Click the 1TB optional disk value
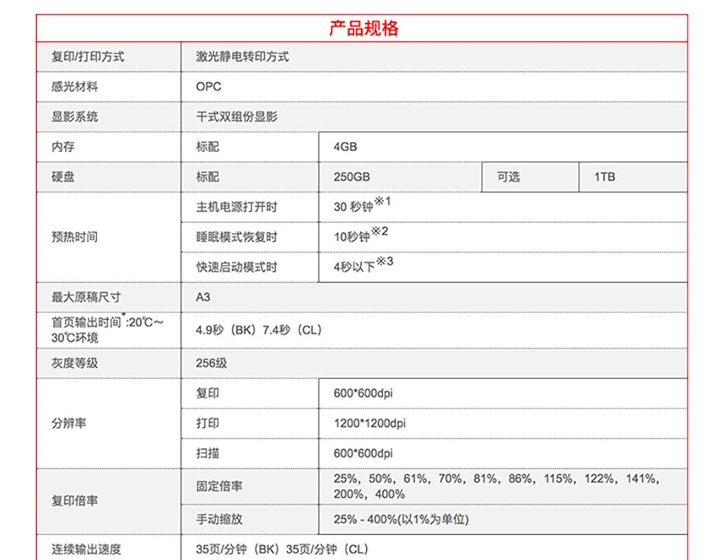Viewport: 728px width, 560px height. (x=604, y=177)
